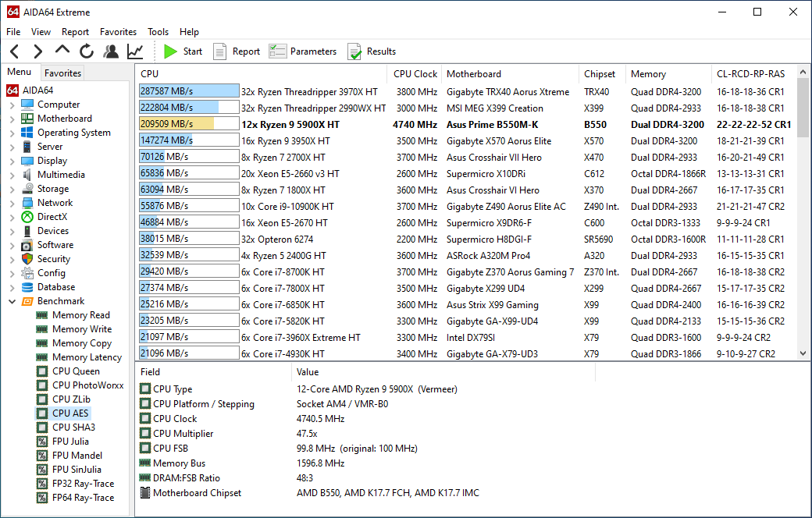Screen dimensions: 812x518
Task: Click the Refresh icon in the toolbar
Action: 87,51
